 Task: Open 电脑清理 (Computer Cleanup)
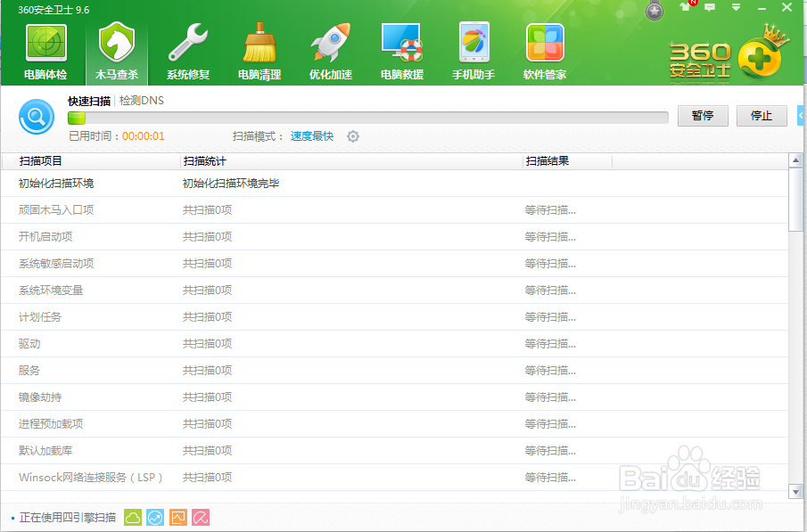pyautogui.click(x=259, y=49)
